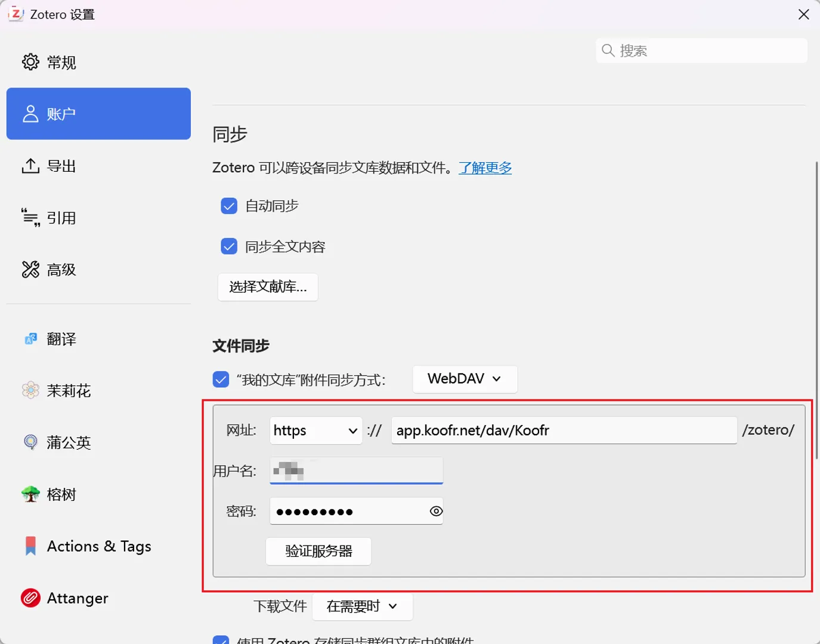This screenshot has height=644, width=820.
Task: Open the 高级 settings pane
Action: (x=98, y=270)
